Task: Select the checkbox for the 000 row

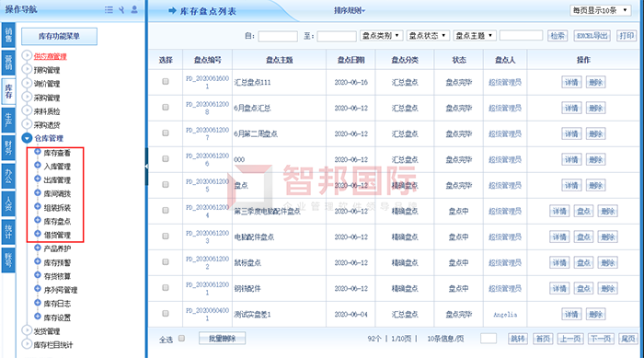Action: click(x=166, y=158)
